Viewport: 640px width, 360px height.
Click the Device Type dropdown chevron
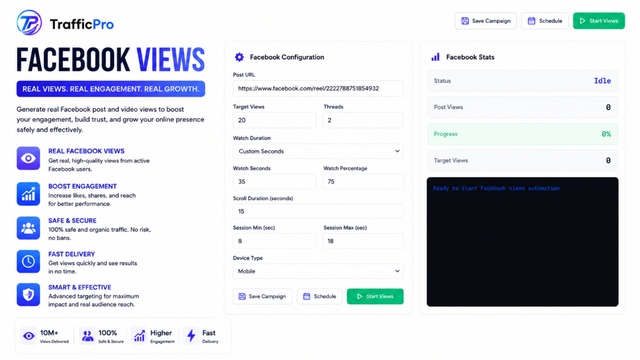click(397, 271)
